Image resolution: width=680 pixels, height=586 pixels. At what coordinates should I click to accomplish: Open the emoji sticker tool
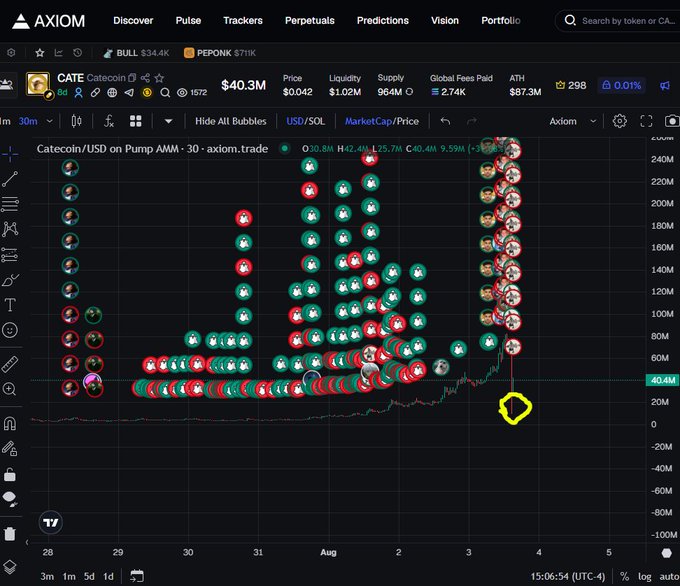click(10, 331)
